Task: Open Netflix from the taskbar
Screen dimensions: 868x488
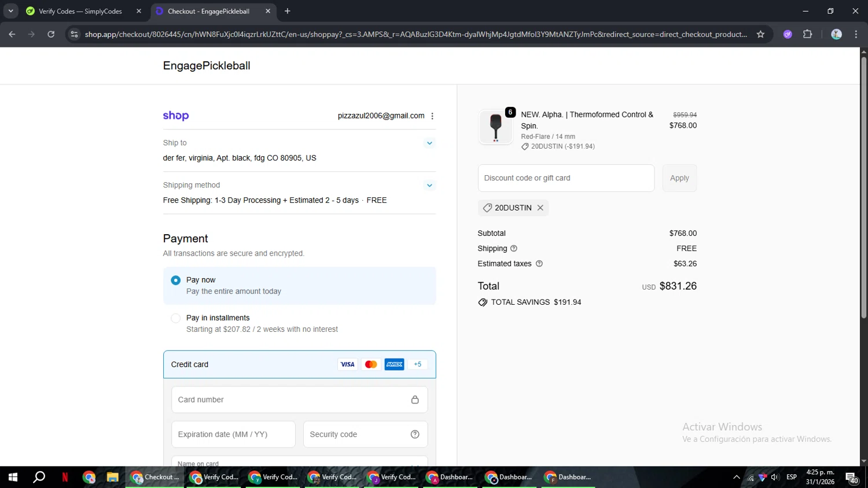Action: coord(65,477)
